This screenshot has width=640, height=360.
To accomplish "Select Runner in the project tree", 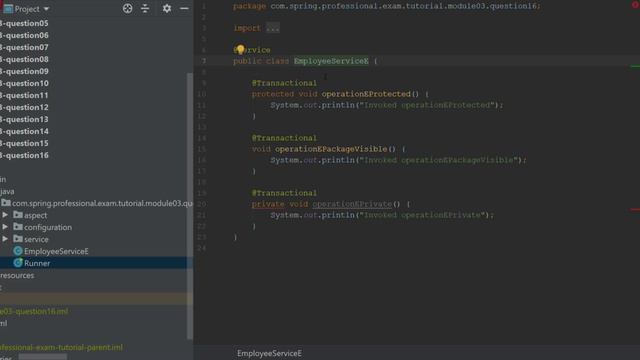I will 37,263.
